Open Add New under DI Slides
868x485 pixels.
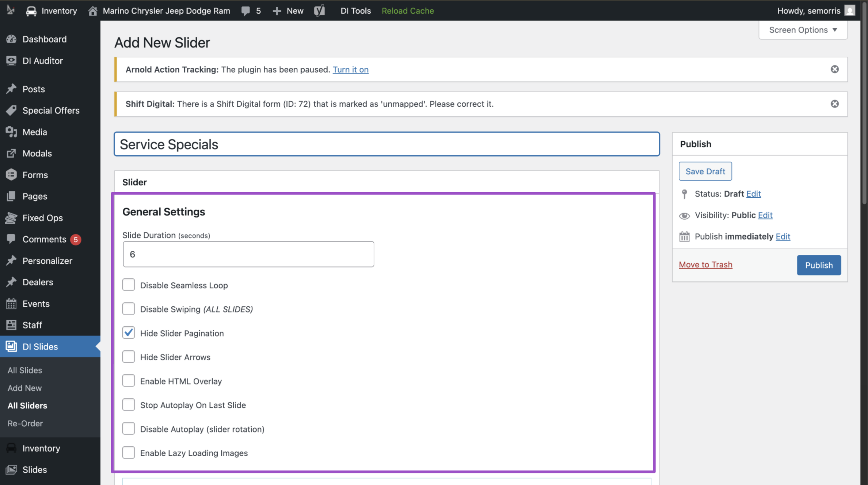click(25, 388)
